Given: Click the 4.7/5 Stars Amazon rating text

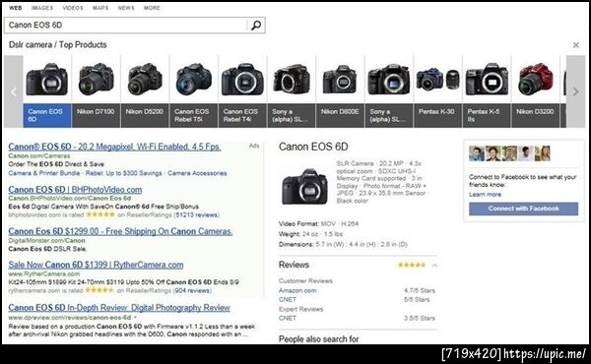Looking at the screenshot, I should pyautogui.click(x=420, y=290).
